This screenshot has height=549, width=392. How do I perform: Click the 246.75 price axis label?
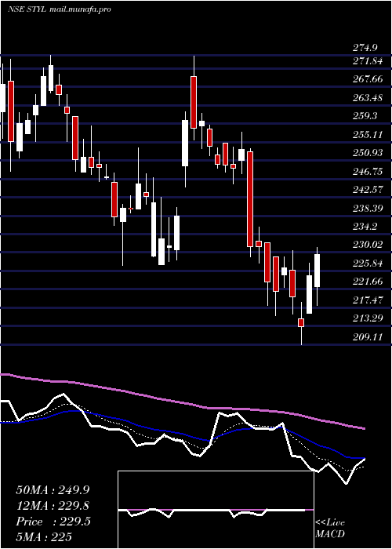coord(367,172)
